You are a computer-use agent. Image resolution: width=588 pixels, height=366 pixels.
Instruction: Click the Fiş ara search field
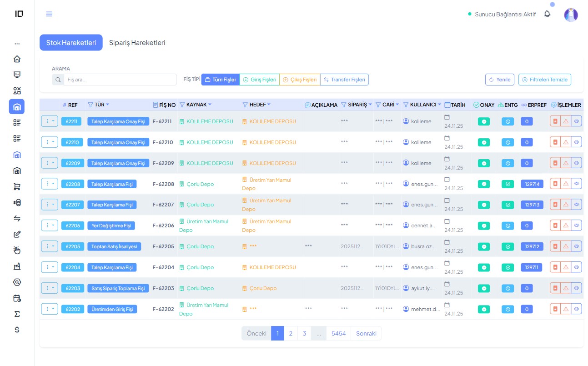[120, 80]
